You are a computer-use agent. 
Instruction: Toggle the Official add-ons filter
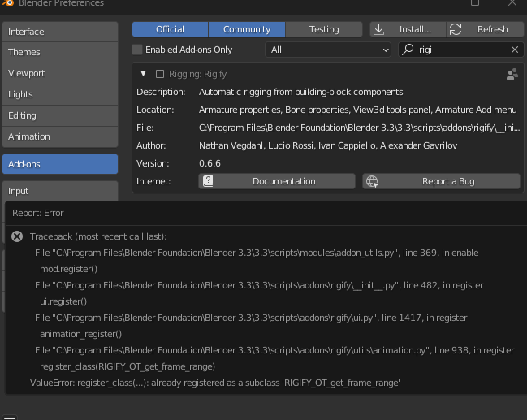click(170, 29)
